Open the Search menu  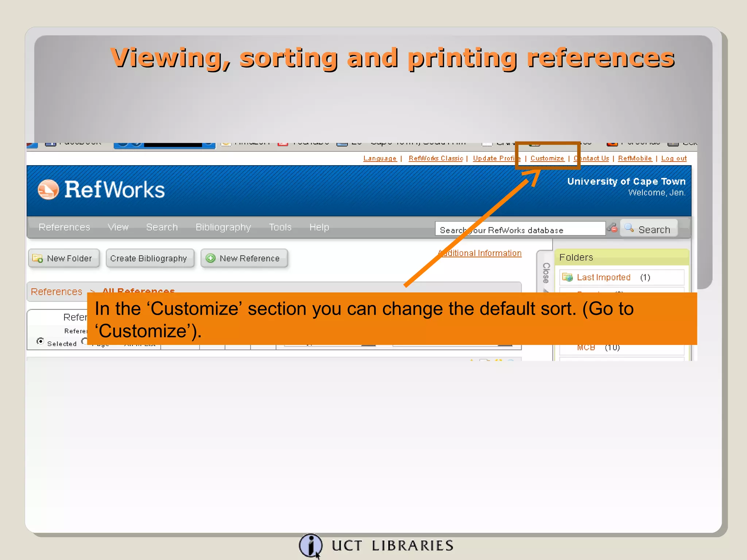162,227
